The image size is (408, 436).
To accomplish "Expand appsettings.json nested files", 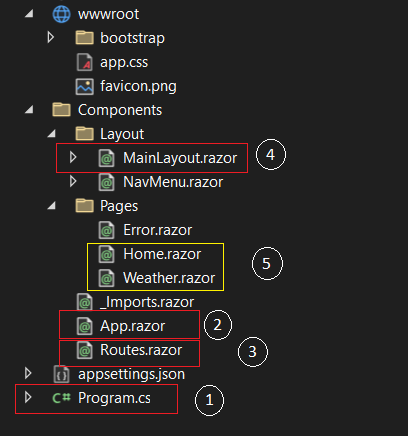I will (28, 373).
